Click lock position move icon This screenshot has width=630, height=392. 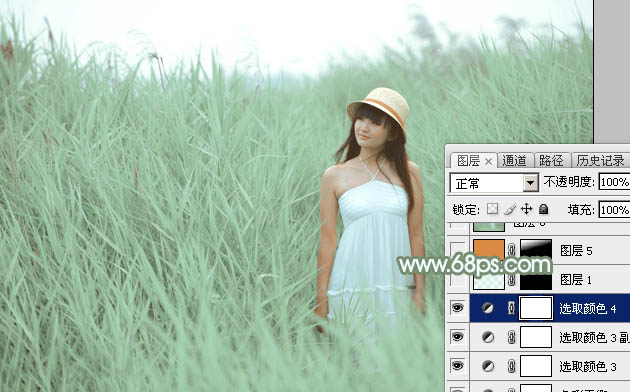tap(526, 209)
